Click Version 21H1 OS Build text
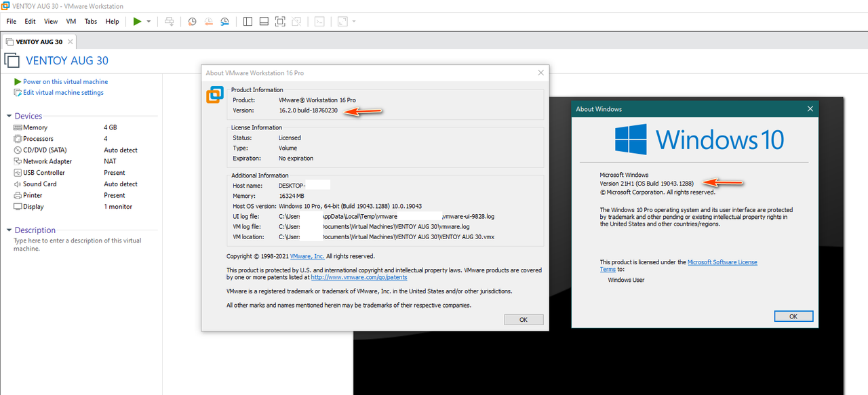 point(647,183)
